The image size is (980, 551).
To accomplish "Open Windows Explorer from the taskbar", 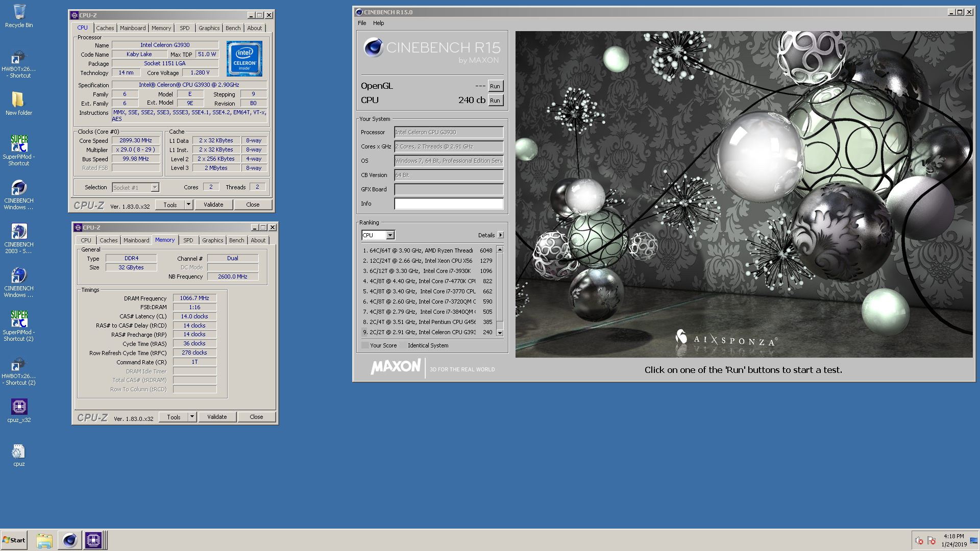I will point(44,540).
